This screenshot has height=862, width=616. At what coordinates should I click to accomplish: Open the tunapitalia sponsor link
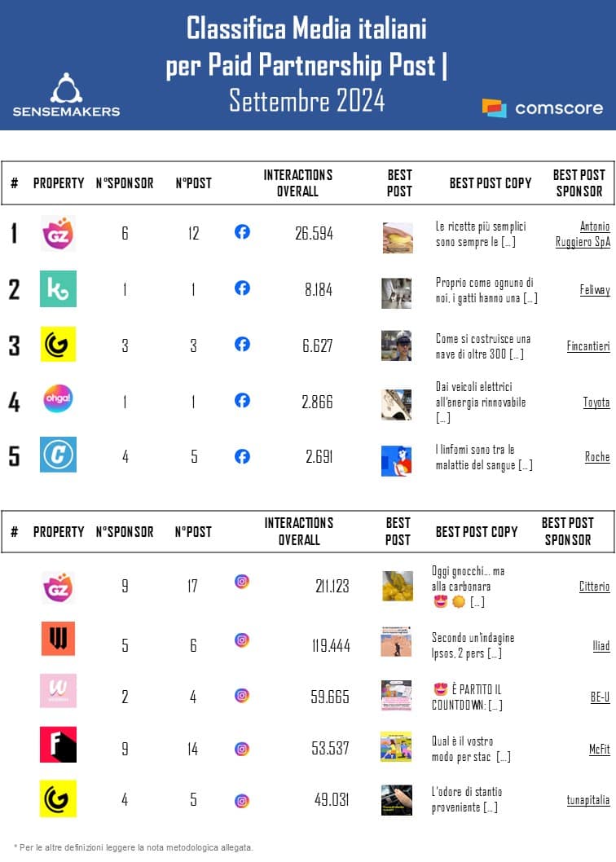tap(588, 800)
